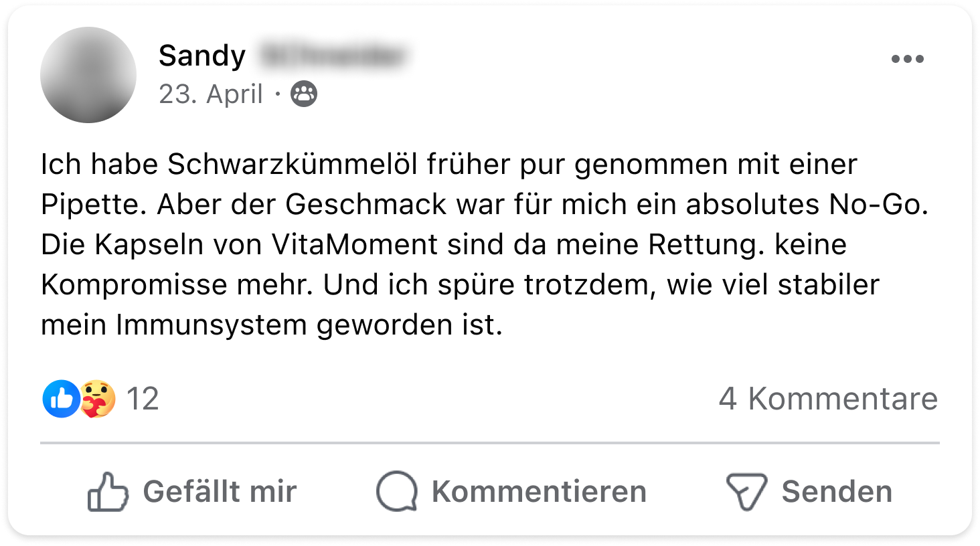Click the audience visibility group icon
The width and height of the screenshot is (980, 546).
[x=304, y=94]
